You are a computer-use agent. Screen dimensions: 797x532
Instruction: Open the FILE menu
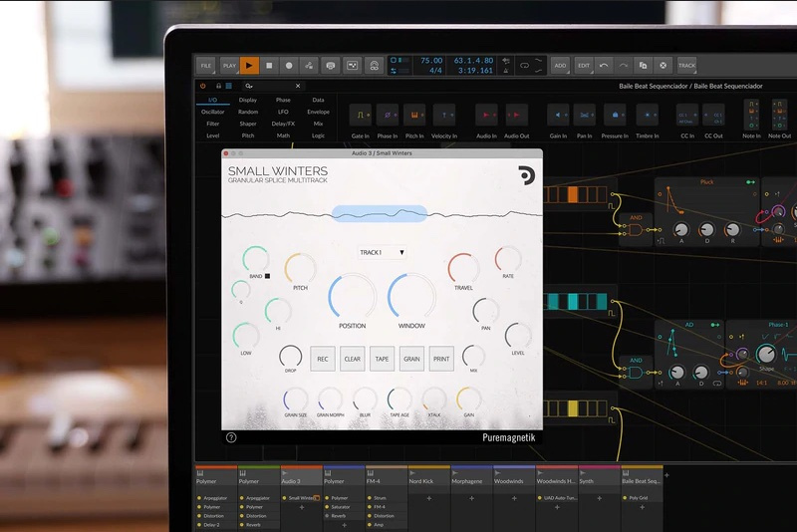pos(206,66)
